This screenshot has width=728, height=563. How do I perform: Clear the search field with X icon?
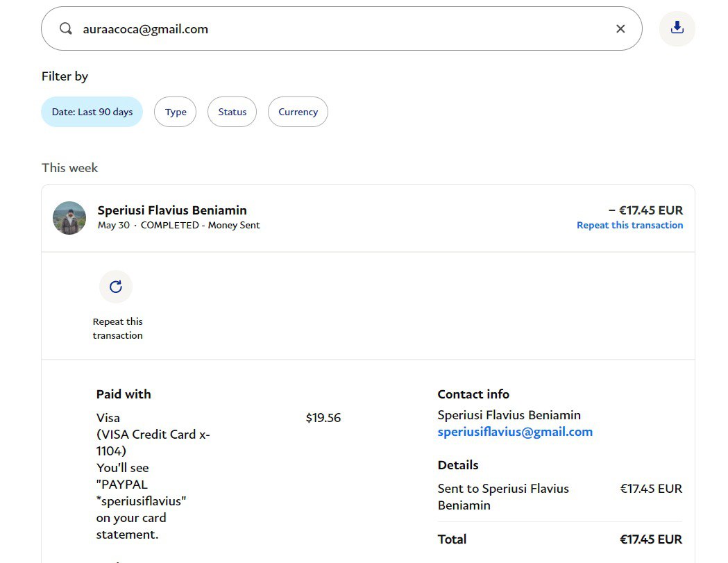(620, 29)
